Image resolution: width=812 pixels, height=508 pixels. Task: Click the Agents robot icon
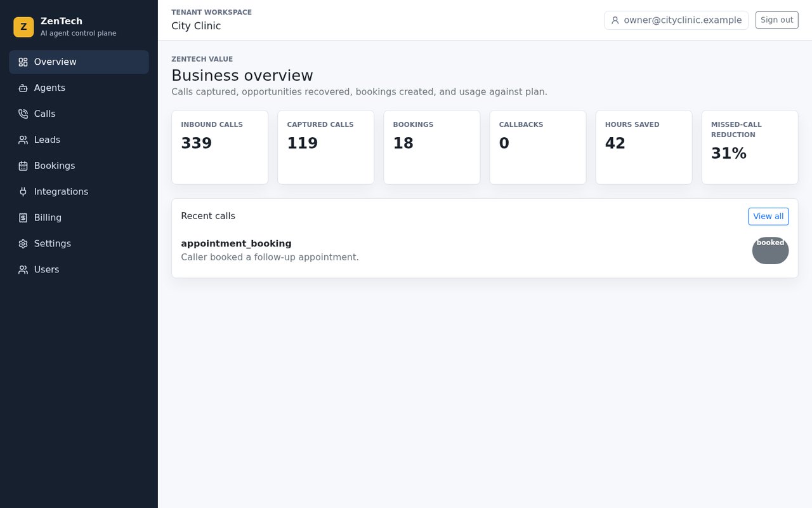23,88
